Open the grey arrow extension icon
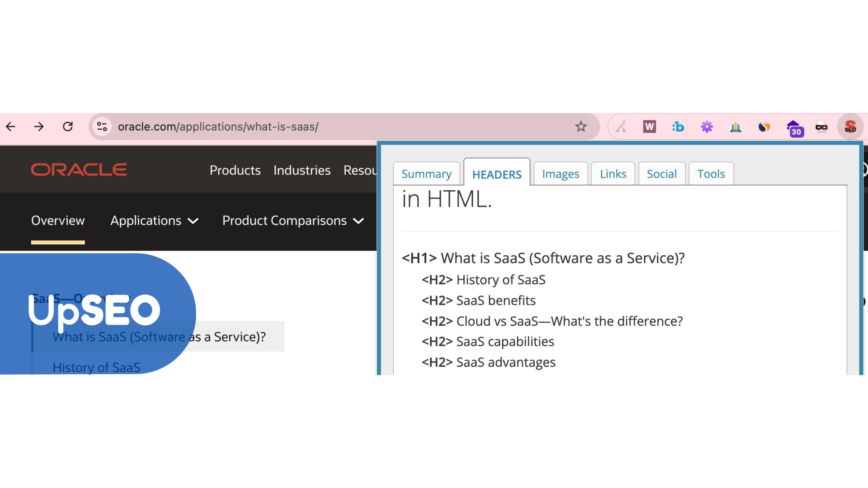 point(622,127)
